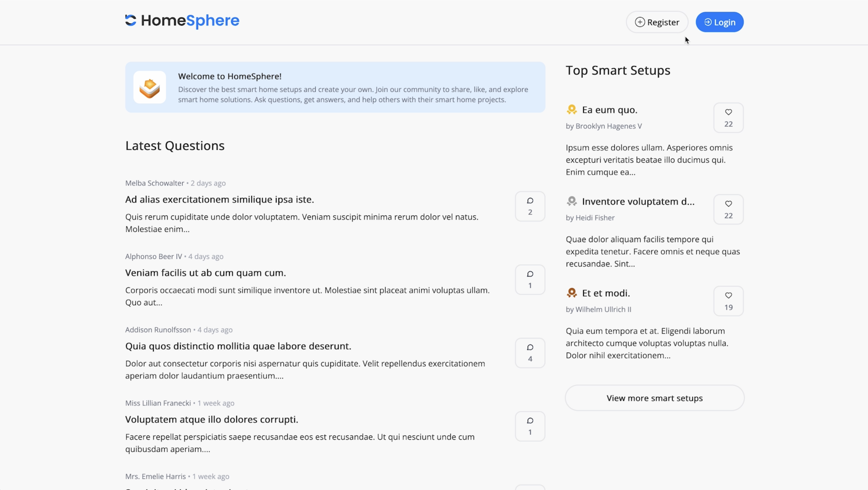This screenshot has height=490, width=868.
Task: Open comments on "Voluptatem atque illo" question
Action: pyautogui.click(x=530, y=426)
